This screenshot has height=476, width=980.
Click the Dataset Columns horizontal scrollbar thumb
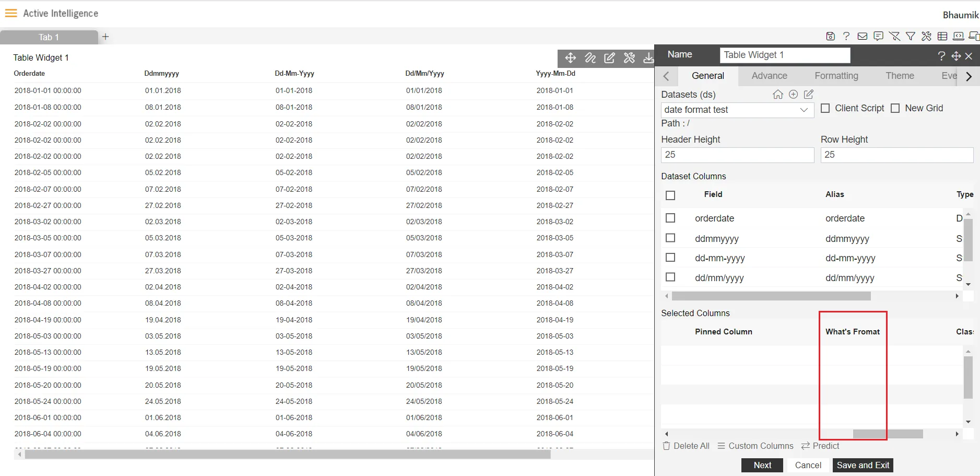point(771,296)
